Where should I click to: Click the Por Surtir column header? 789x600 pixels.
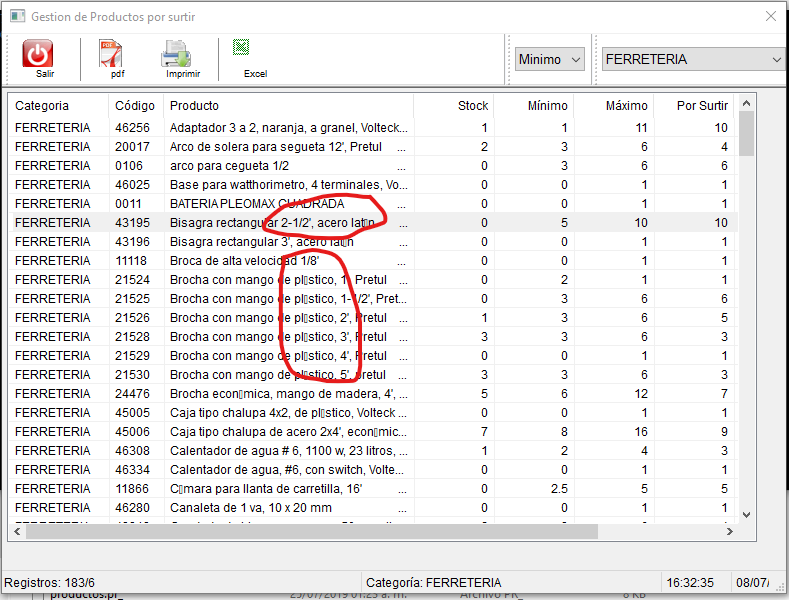point(701,105)
